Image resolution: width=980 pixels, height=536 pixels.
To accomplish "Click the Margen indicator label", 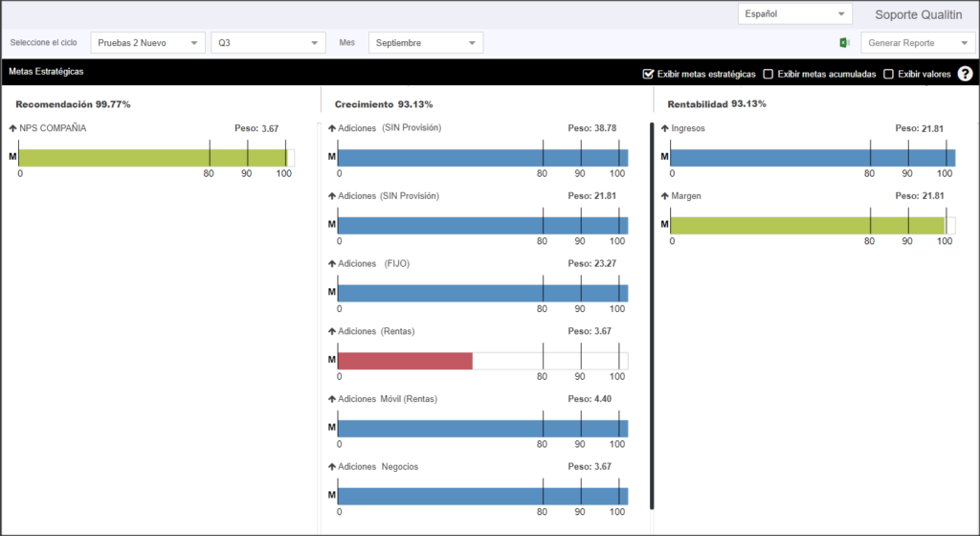I will coord(686,195).
